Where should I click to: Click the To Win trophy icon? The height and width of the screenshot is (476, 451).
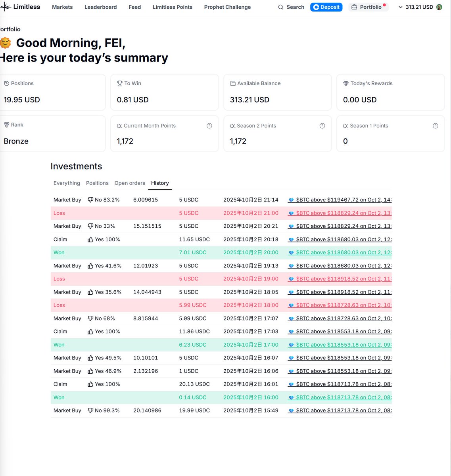point(119,83)
